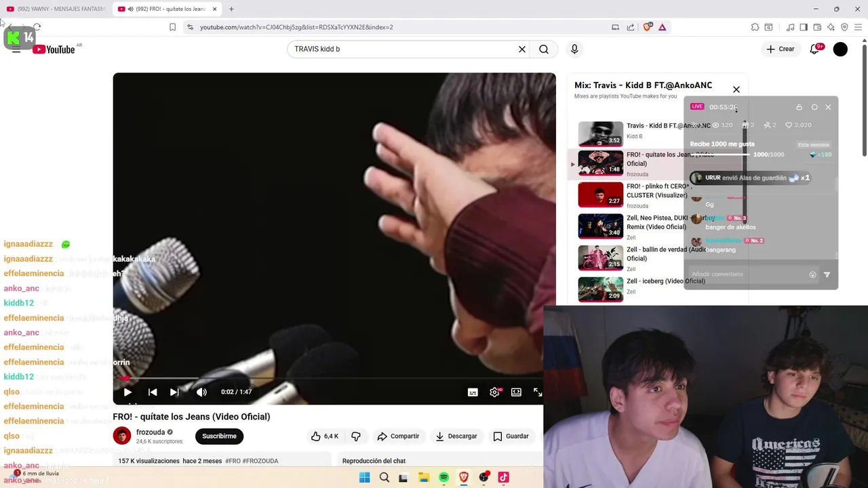Open Brave Rewards triangle icon
Screen dimensions: 868x488
coord(663,27)
